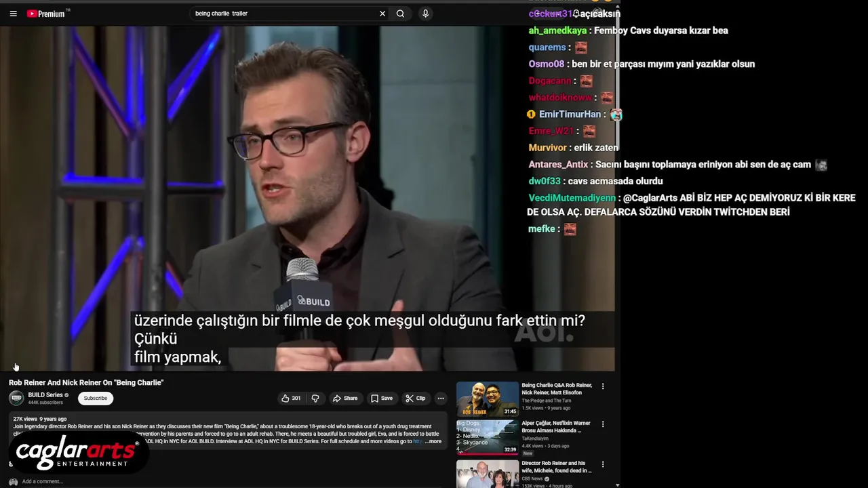Select chat user Antares_Antix

(x=558, y=165)
